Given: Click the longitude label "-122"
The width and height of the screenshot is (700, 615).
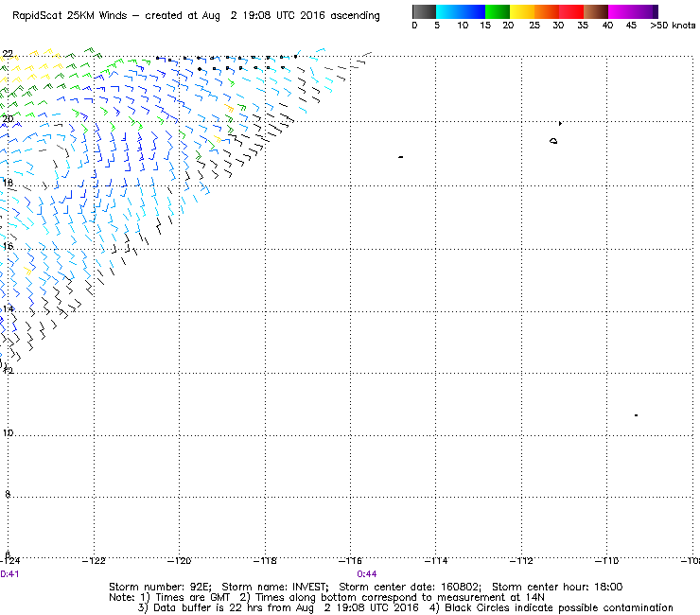Looking at the screenshot, I should click(x=94, y=561).
